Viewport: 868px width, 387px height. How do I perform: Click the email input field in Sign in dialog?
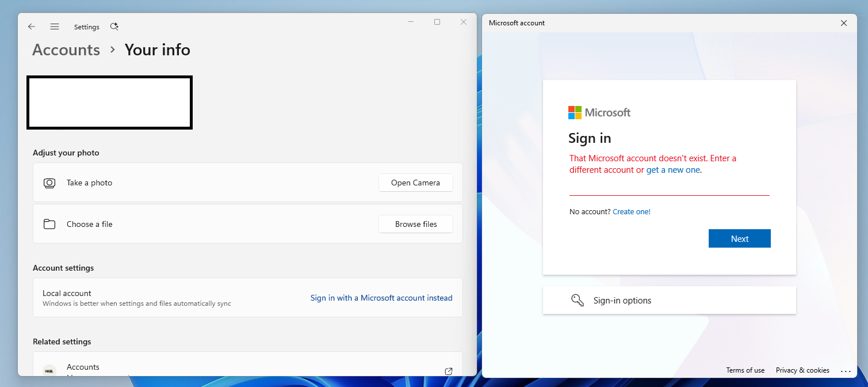(x=670, y=188)
